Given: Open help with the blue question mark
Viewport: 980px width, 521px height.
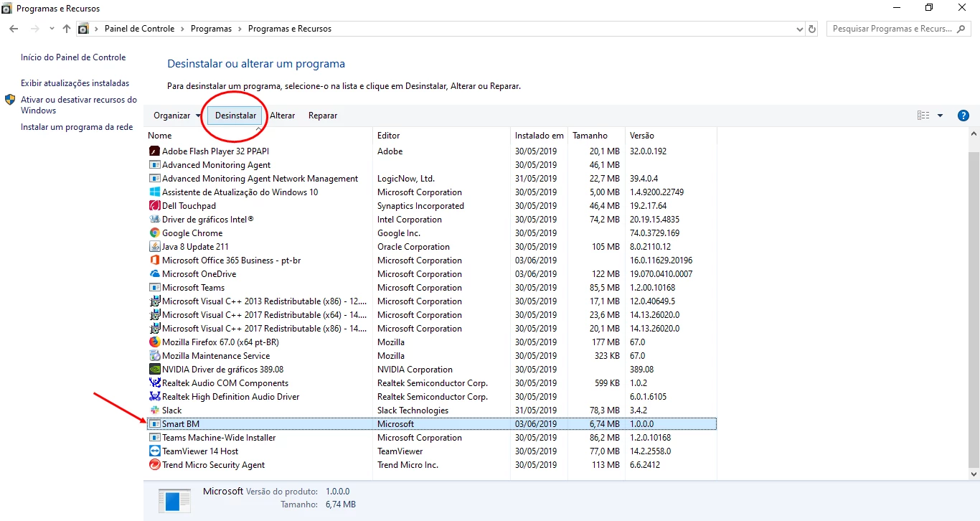Looking at the screenshot, I should point(963,116).
